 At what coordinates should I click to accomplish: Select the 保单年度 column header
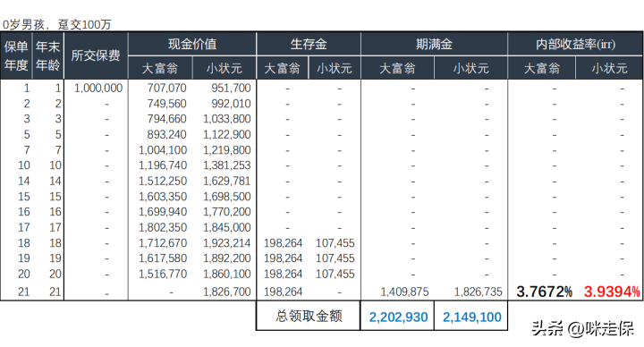pyautogui.click(x=16, y=55)
